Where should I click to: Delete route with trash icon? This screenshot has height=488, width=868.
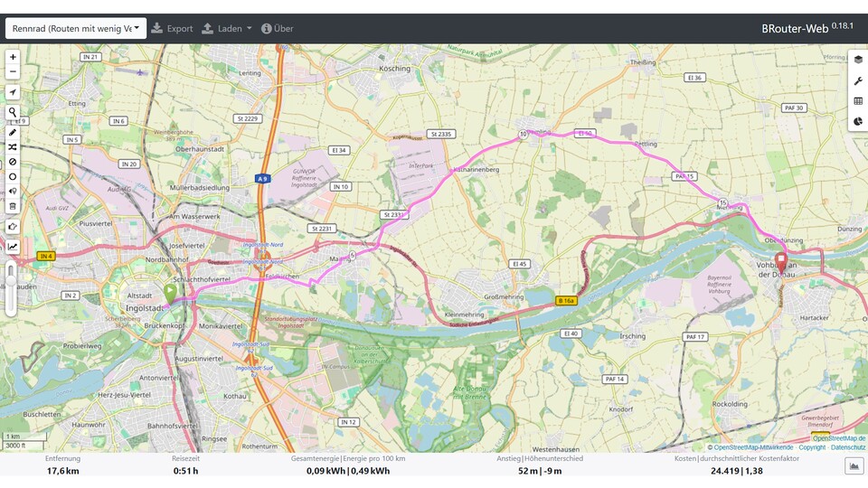click(12, 206)
